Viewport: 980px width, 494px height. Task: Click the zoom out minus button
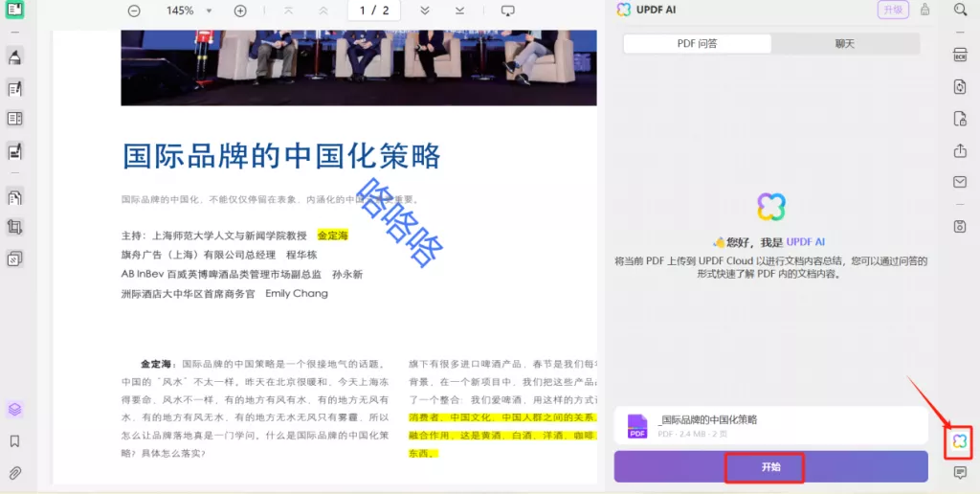point(134,11)
